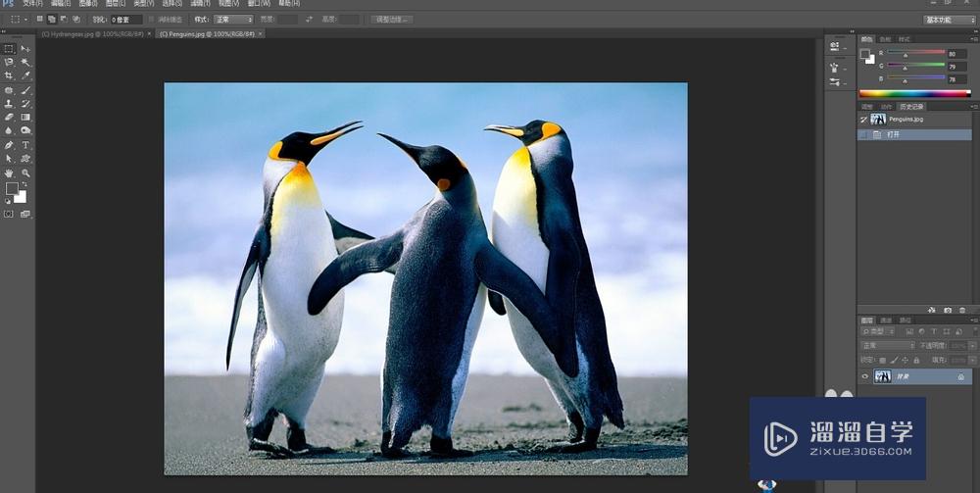The width and height of the screenshot is (980, 493).
Task: Open the history records panel tab
Action: tap(911, 106)
